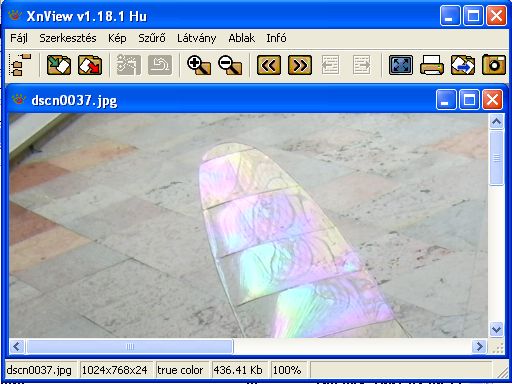This screenshot has height=384, width=512.
Task: Open the browser tree view icon
Action: pyautogui.click(x=21, y=65)
